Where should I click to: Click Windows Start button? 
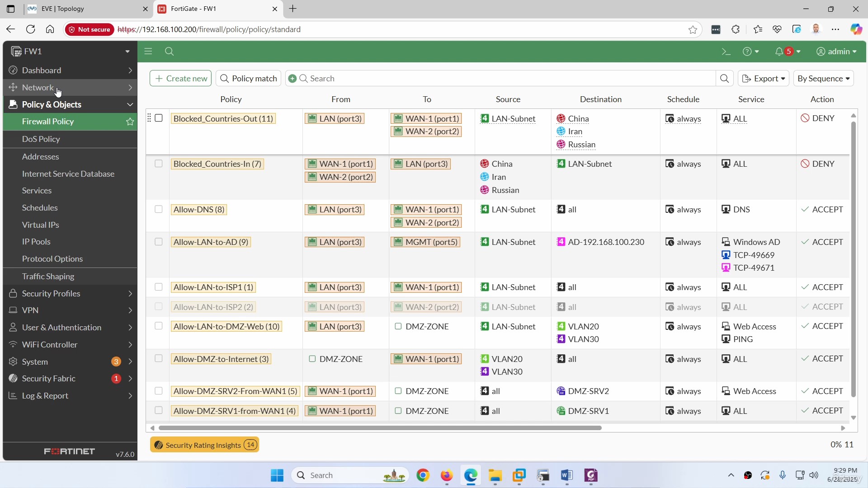[277, 475]
